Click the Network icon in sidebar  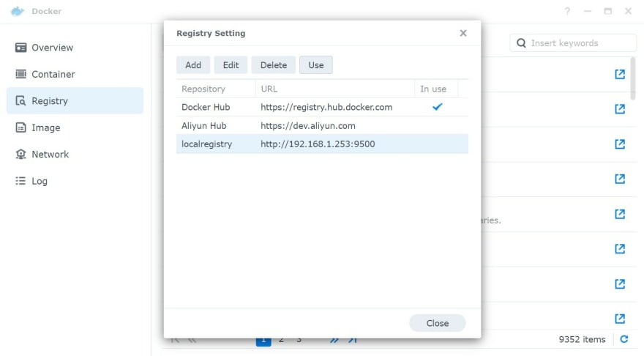(x=20, y=154)
